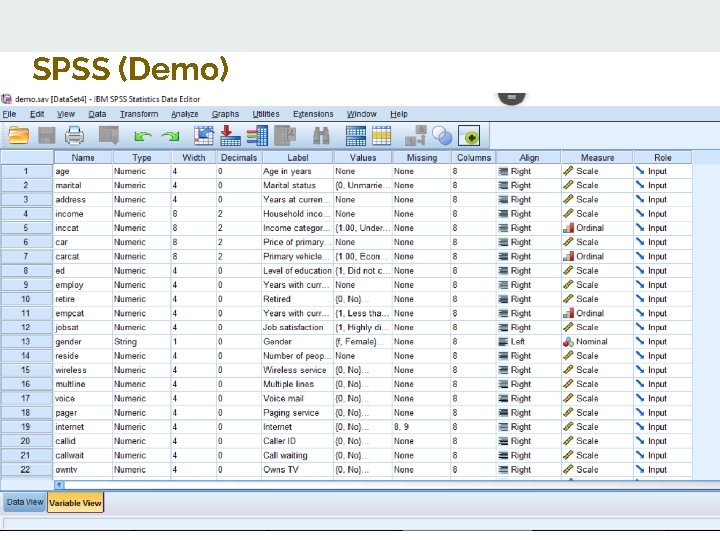
Task: Open the Graphs menu
Action: coord(225,114)
